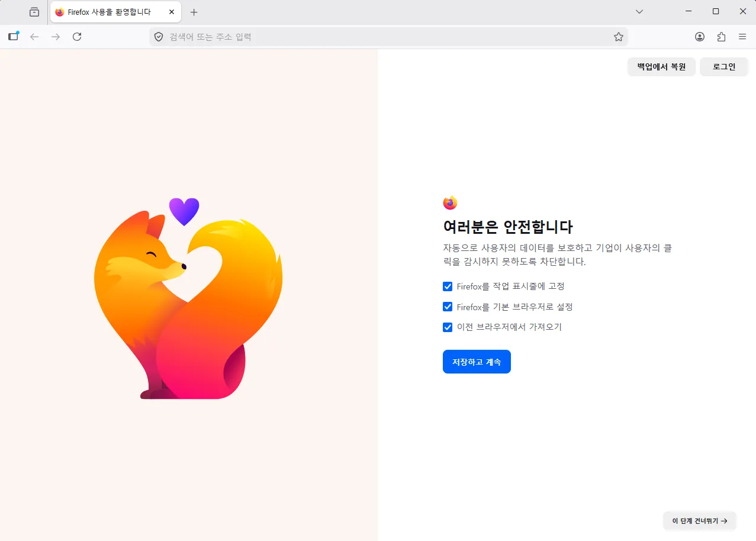
Task: Open the hamburger application menu
Action: 742,37
